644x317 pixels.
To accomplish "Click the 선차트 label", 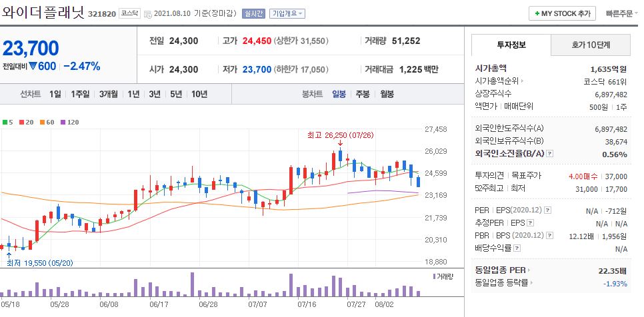I will 31,94.
